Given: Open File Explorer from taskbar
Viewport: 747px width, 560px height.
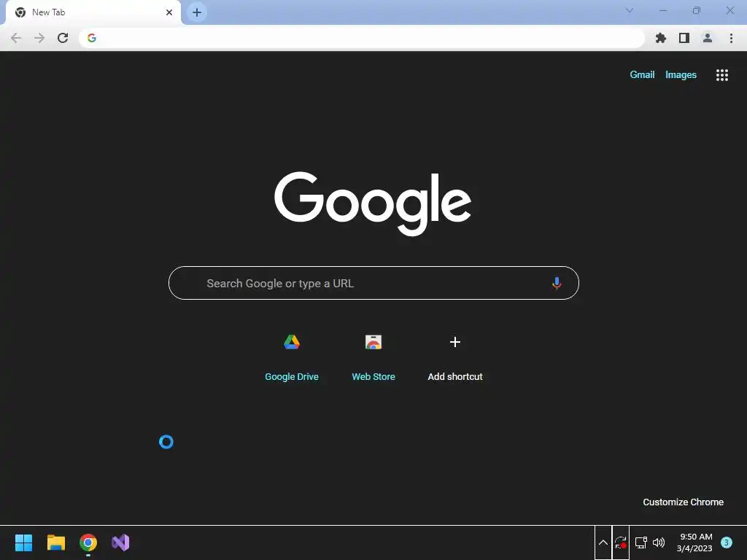Looking at the screenshot, I should point(55,542).
